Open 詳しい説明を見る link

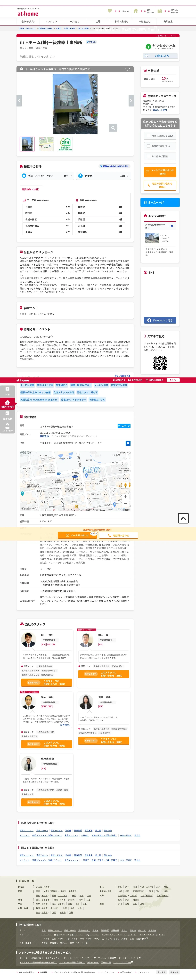[x=122, y=376]
